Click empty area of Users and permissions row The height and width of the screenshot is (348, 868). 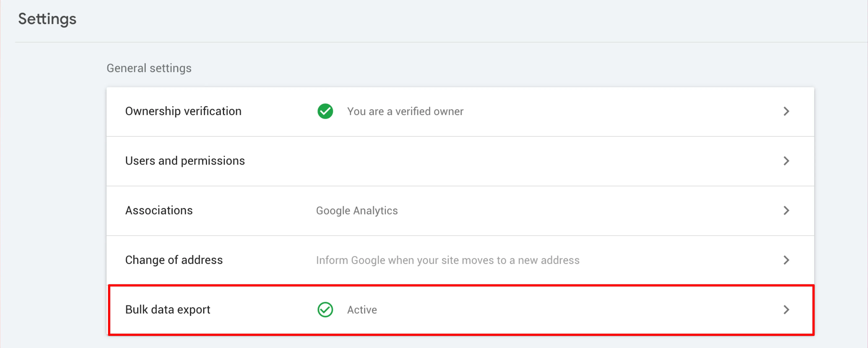coord(505,161)
